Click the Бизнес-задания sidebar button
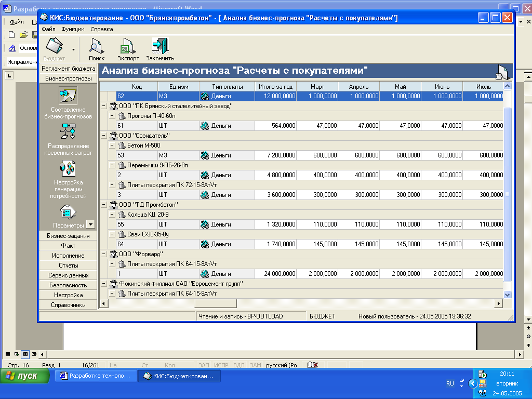Image resolution: width=532 pixels, height=399 pixels. coord(68,236)
